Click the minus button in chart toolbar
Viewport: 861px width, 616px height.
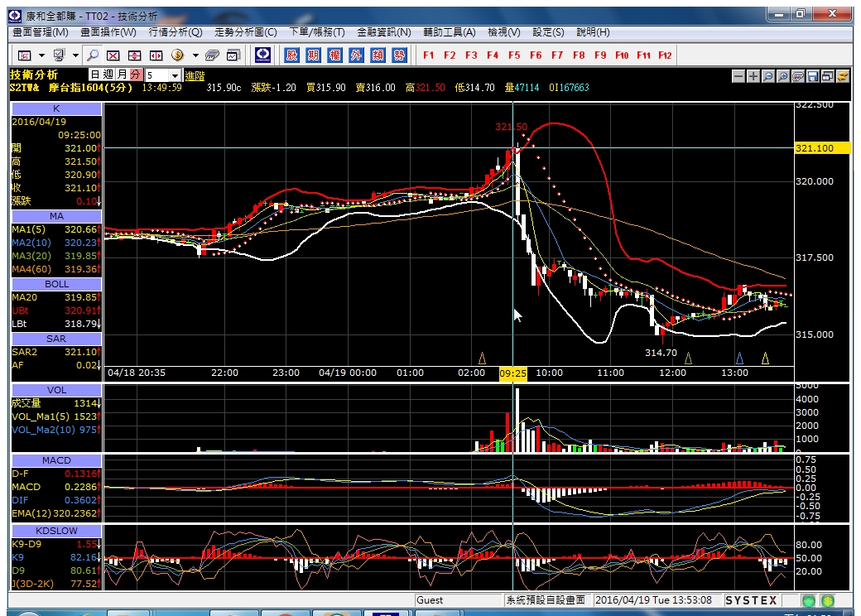point(738,76)
